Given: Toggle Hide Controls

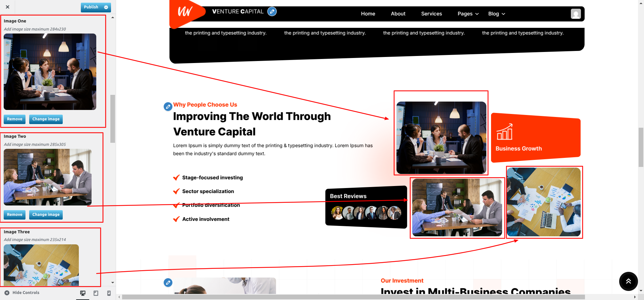Looking at the screenshot, I should (22, 293).
